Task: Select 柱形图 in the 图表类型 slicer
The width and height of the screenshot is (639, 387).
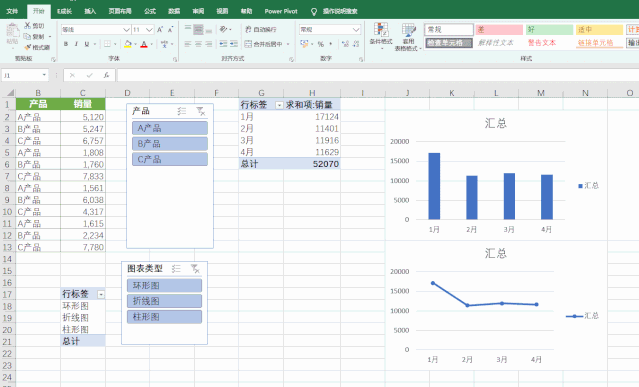Action: pyautogui.click(x=164, y=317)
